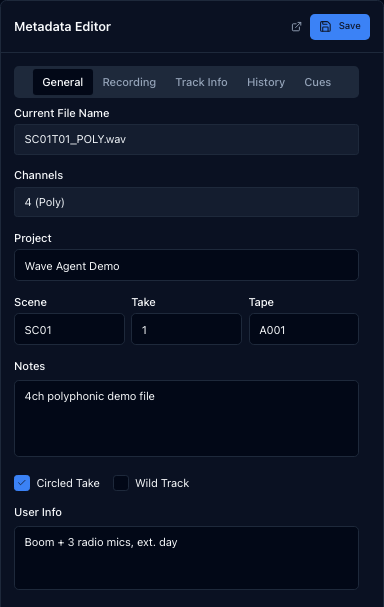The width and height of the screenshot is (384, 607).
Task: Click the Save button
Action: pos(340,27)
